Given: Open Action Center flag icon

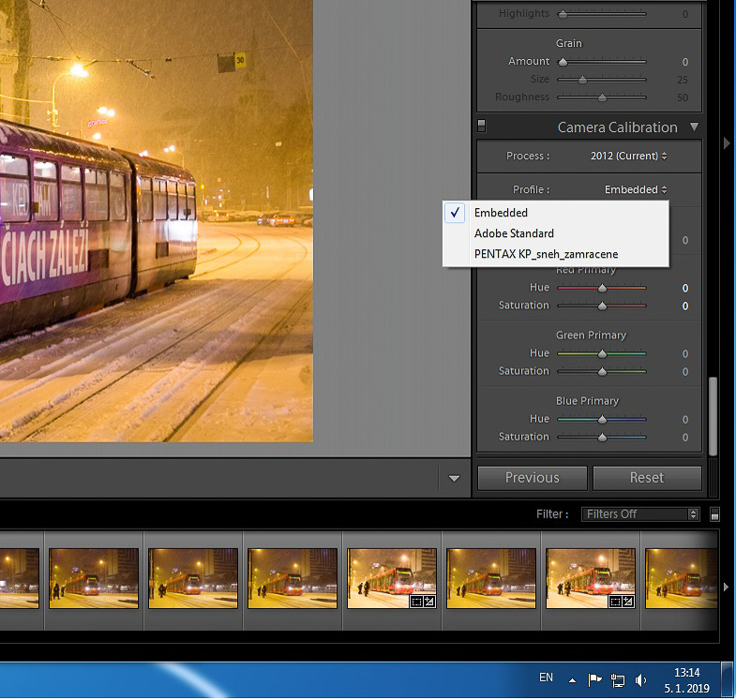Looking at the screenshot, I should click(x=594, y=678).
